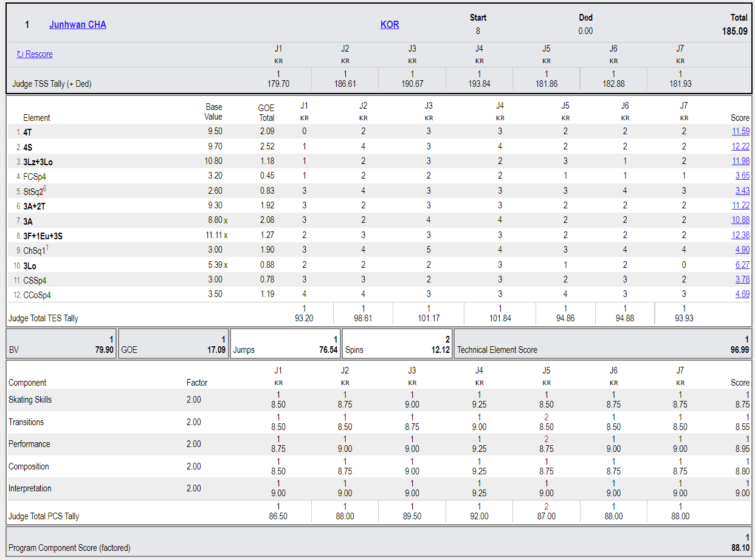Image resolution: width=755 pixels, height=560 pixels.
Task: Click the J4 TSS tally 193.84
Action: pyautogui.click(x=479, y=84)
